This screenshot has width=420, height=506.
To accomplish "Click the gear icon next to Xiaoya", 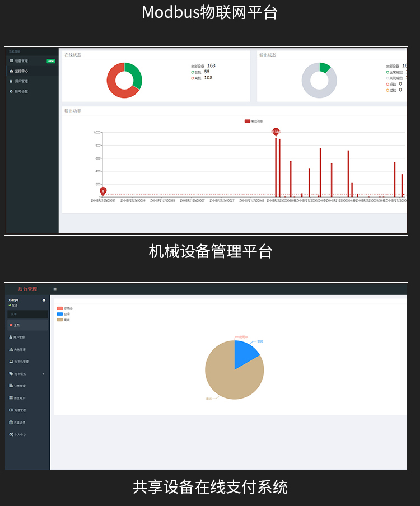I will coord(44,301).
